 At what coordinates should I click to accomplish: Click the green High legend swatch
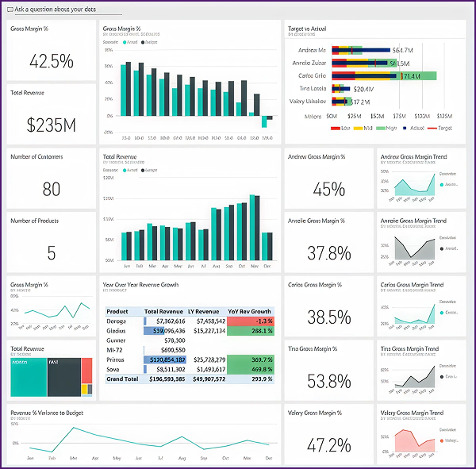click(381, 129)
